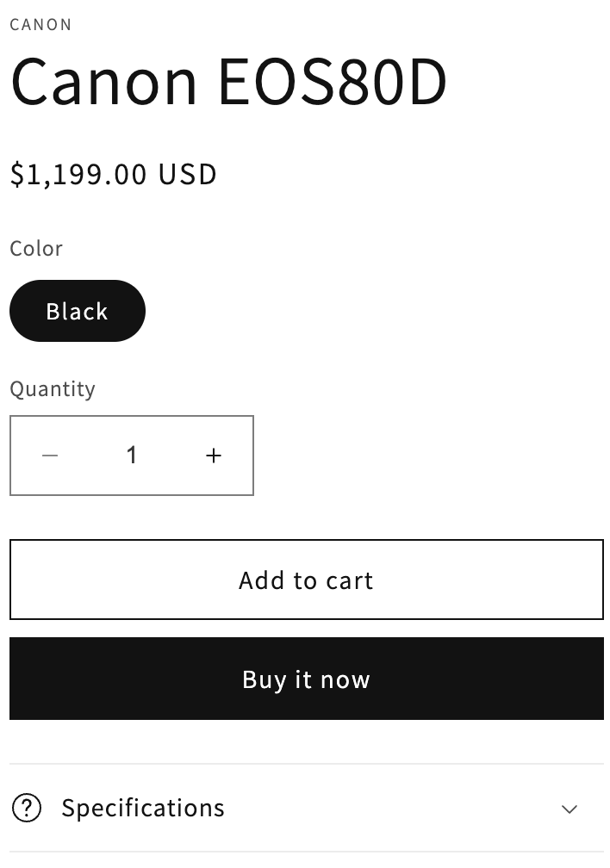
Task: Click the word EOS80D in the heading
Action: click(333, 82)
